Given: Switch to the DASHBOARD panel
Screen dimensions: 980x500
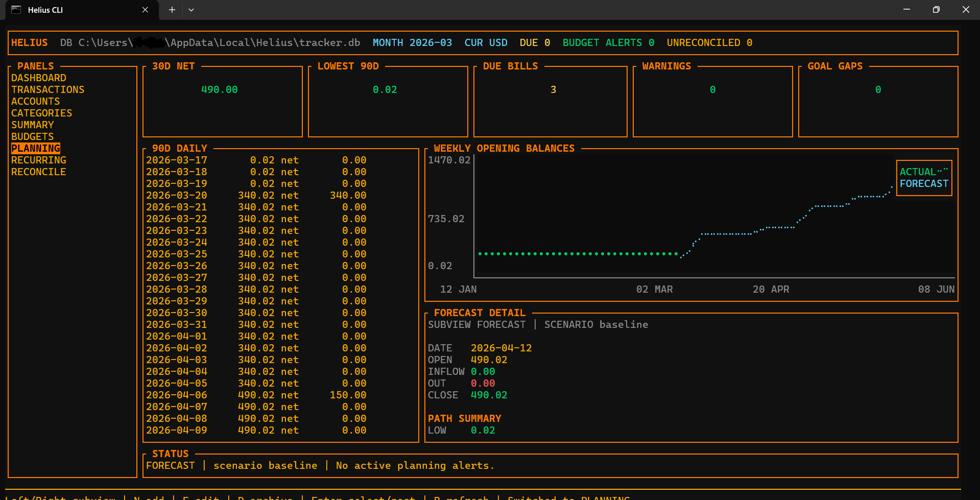Looking at the screenshot, I should pyautogui.click(x=39, y=78).
